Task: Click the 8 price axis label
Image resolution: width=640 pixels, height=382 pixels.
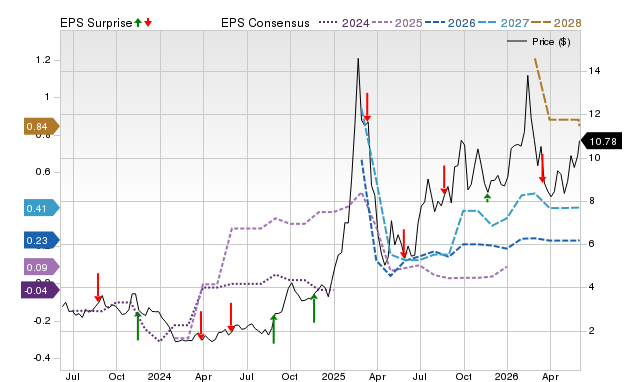Action: click(591, 201)
